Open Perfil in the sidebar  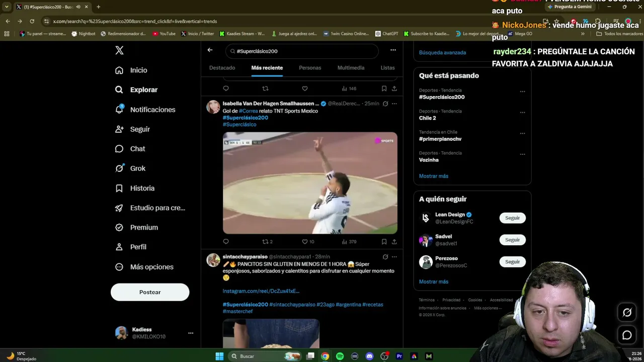[x=131, y=247]
